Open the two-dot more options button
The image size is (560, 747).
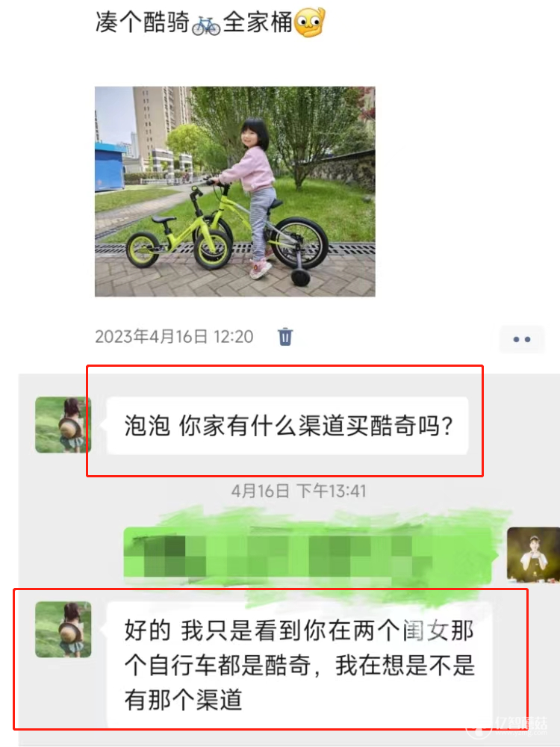click(521, 339)
